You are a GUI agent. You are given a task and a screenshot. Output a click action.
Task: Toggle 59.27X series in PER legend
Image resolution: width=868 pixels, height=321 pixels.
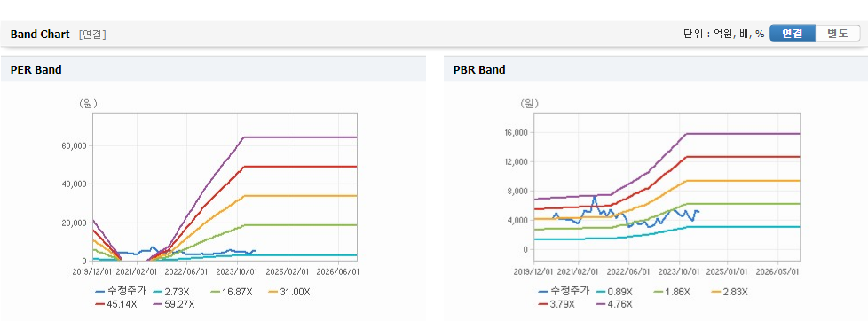pyautogui.click(x=174, y=304)
